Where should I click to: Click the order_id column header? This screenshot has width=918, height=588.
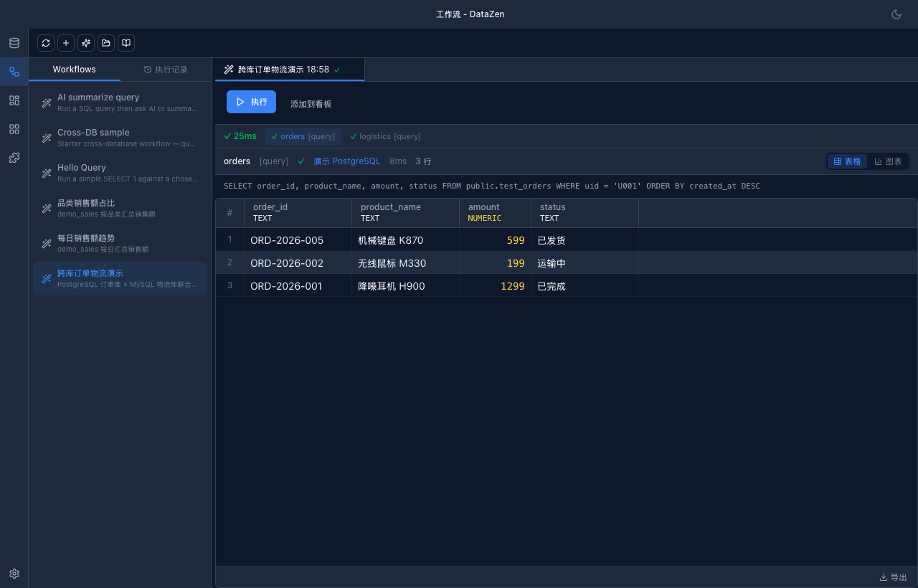[x=298, y=212]
